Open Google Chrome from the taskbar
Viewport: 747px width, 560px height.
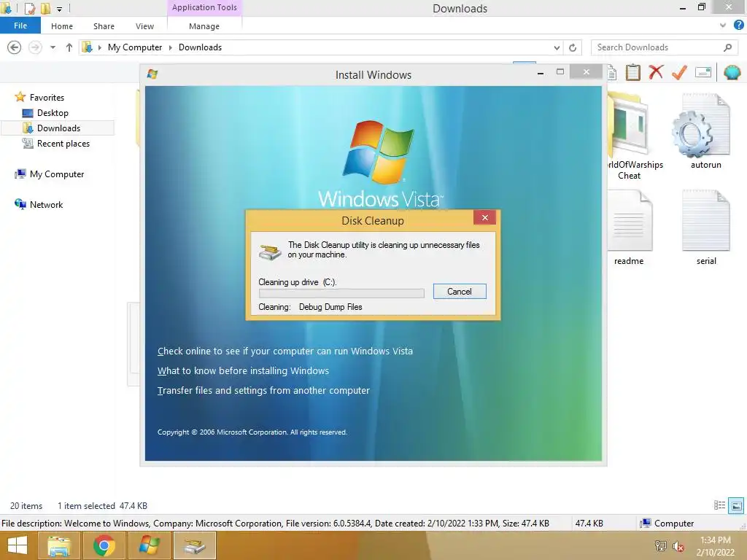coord(104,545)
